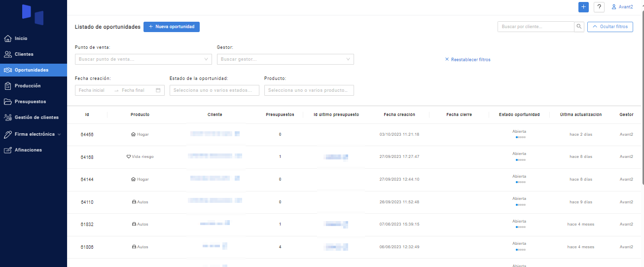644x267 pixels.
Task: Click the Fecha creación column header
Action: click(399, 114)
